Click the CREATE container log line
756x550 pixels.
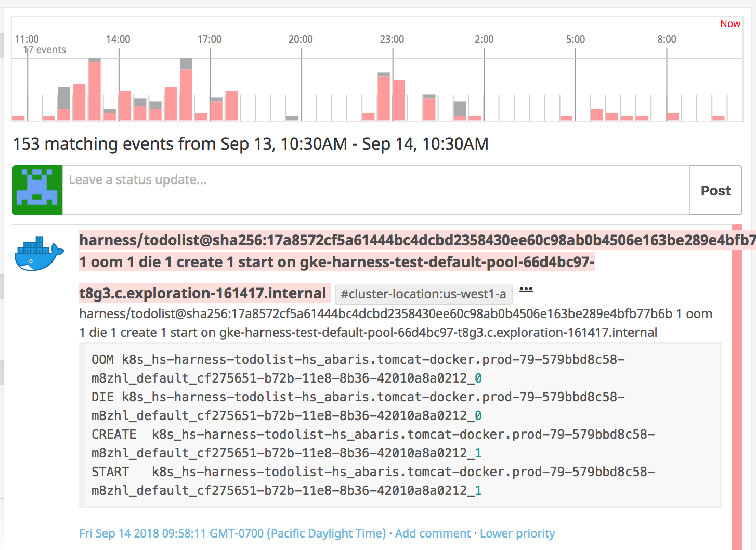(x=373, y=443)
